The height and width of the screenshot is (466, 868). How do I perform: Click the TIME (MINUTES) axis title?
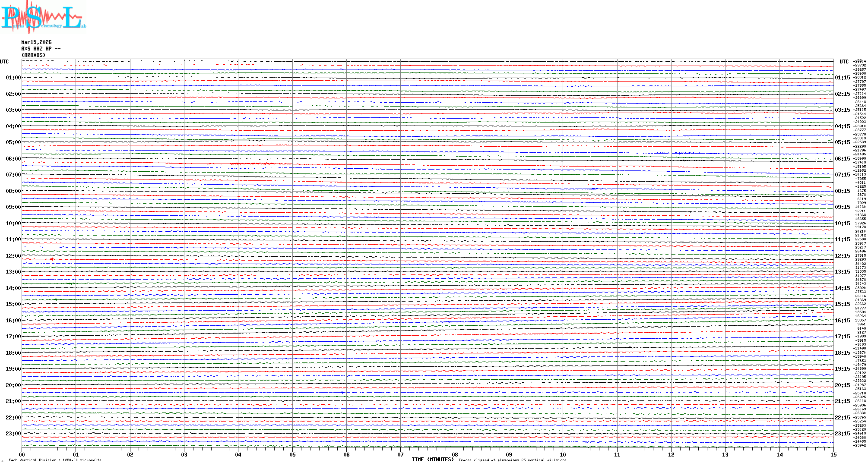(x=432, y=460)
